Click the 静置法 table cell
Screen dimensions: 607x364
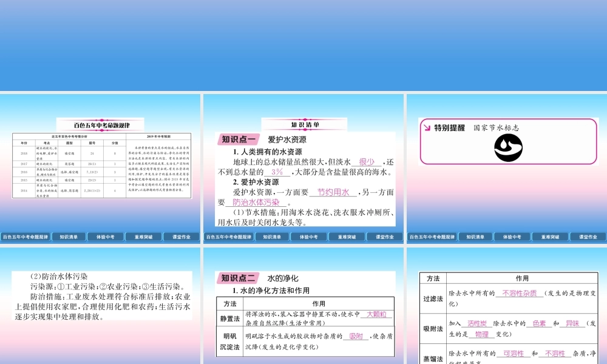coord(229,318)
